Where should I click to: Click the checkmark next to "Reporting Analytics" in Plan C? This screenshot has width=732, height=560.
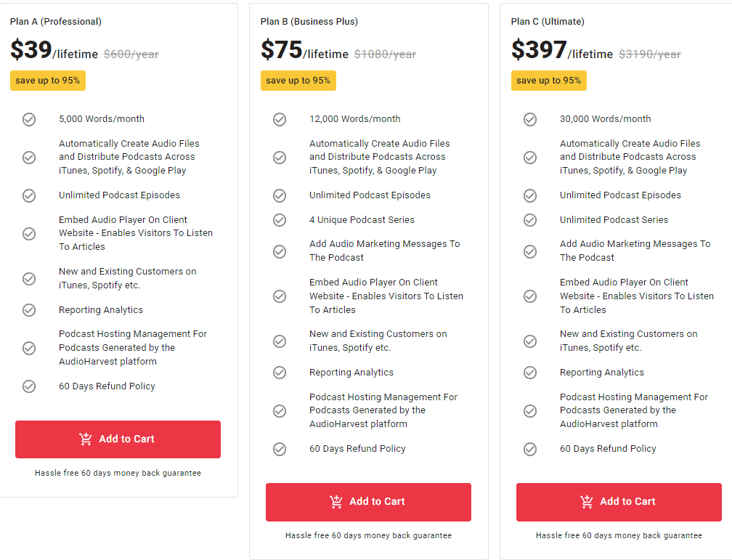point(530,372)
